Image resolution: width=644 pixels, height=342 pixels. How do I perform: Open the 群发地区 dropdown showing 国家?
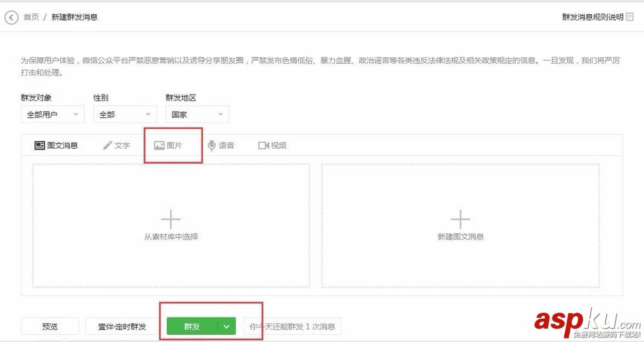point(197,115)
